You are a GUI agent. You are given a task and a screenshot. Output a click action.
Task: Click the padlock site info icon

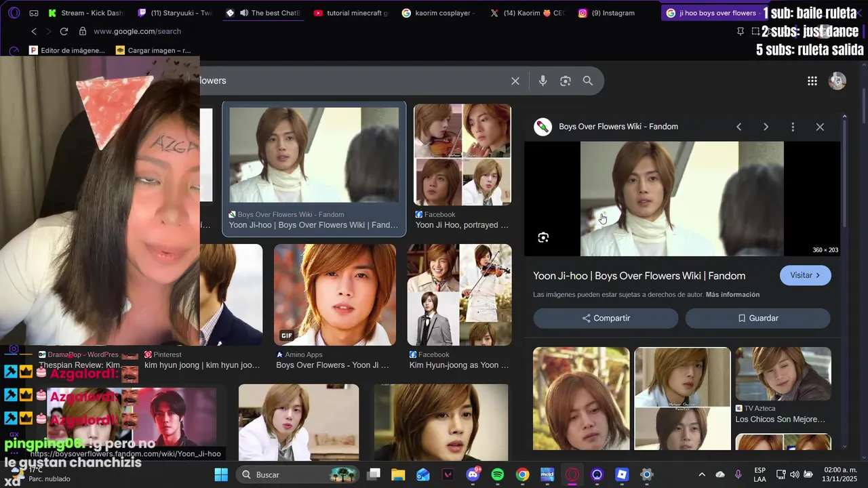coord(83,31)
